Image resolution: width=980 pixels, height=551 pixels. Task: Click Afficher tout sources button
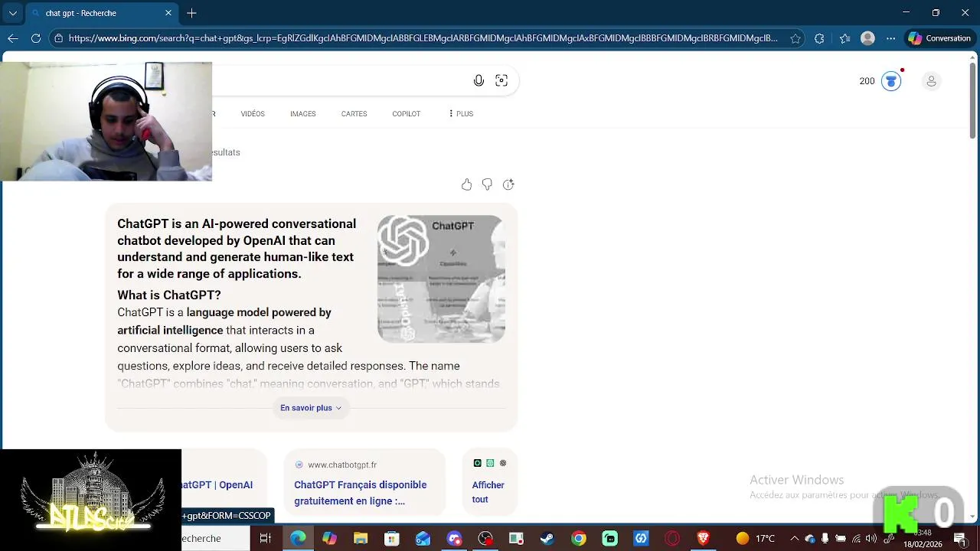pyautogui.click(x=488, y=492)
